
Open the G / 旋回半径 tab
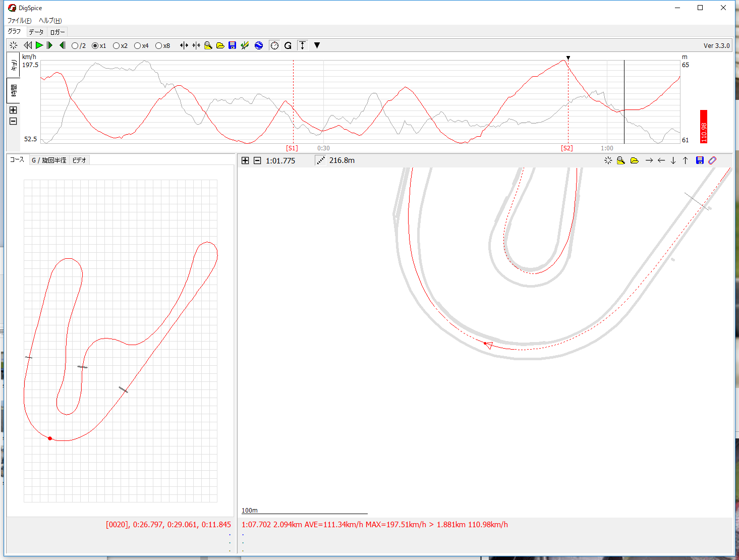click(49, 160)
